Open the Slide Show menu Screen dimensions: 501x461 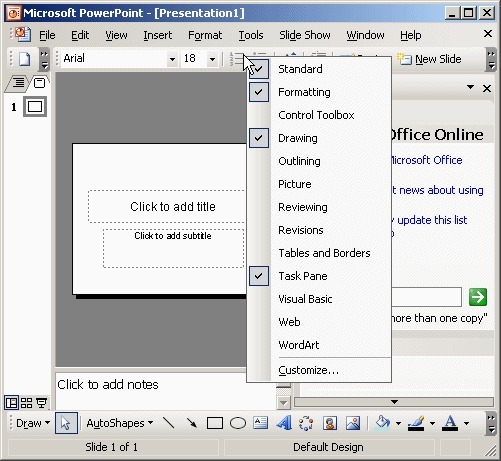point(305,35)
